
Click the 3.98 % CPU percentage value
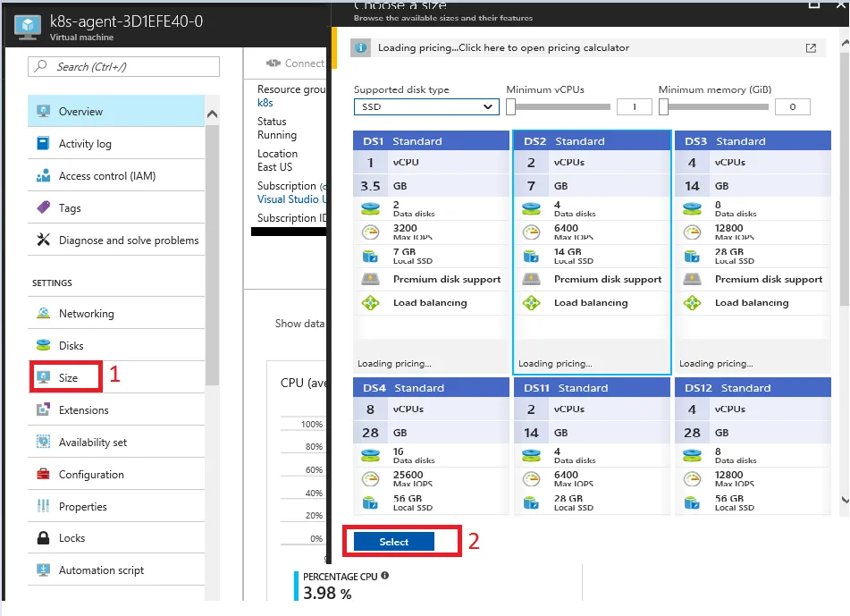click(x=327, y=594)
